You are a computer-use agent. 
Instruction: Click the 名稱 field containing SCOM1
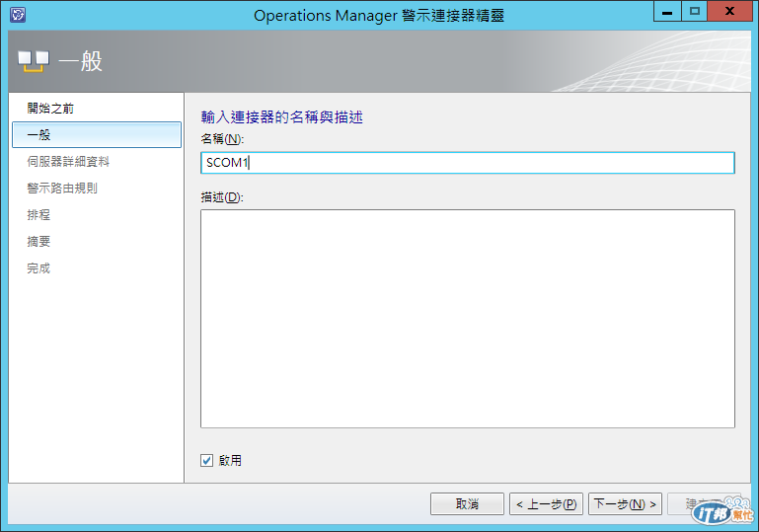point(468,163)
